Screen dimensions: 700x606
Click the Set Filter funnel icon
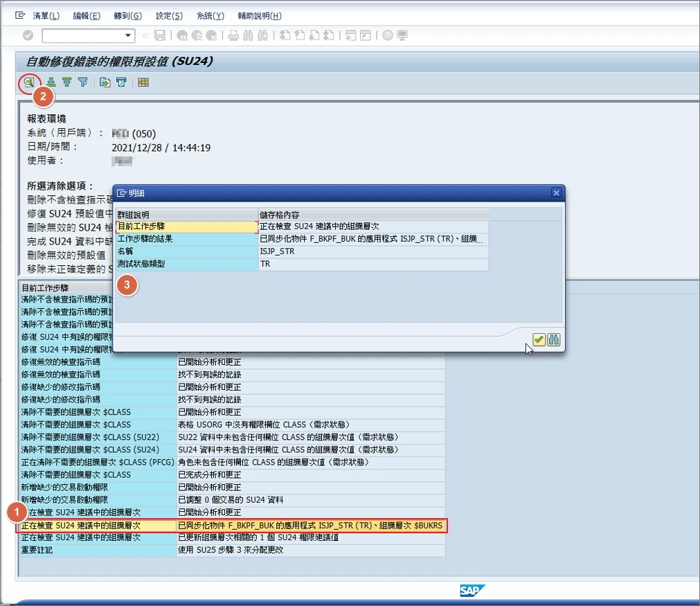(83, 82)
